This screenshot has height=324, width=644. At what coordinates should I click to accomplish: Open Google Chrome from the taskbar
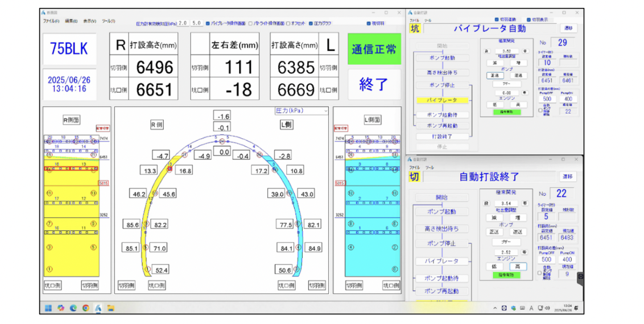pos(86,308)
